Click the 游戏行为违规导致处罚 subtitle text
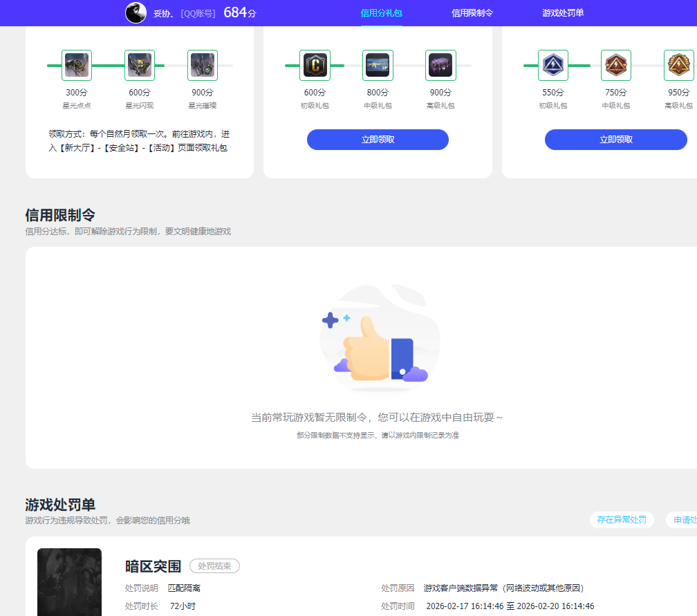This screenshot has width=697, height=616. point(108,521)
